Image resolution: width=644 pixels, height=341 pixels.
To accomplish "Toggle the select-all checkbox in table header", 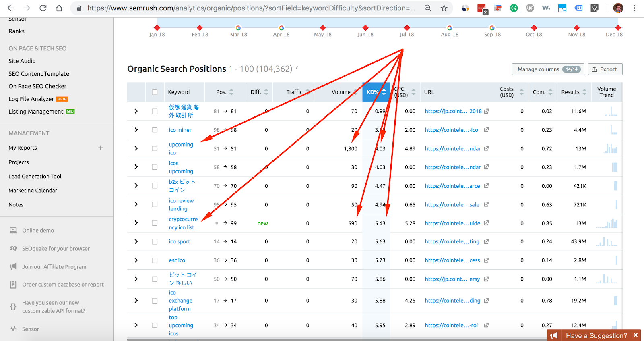I will [x=155, y=92].
